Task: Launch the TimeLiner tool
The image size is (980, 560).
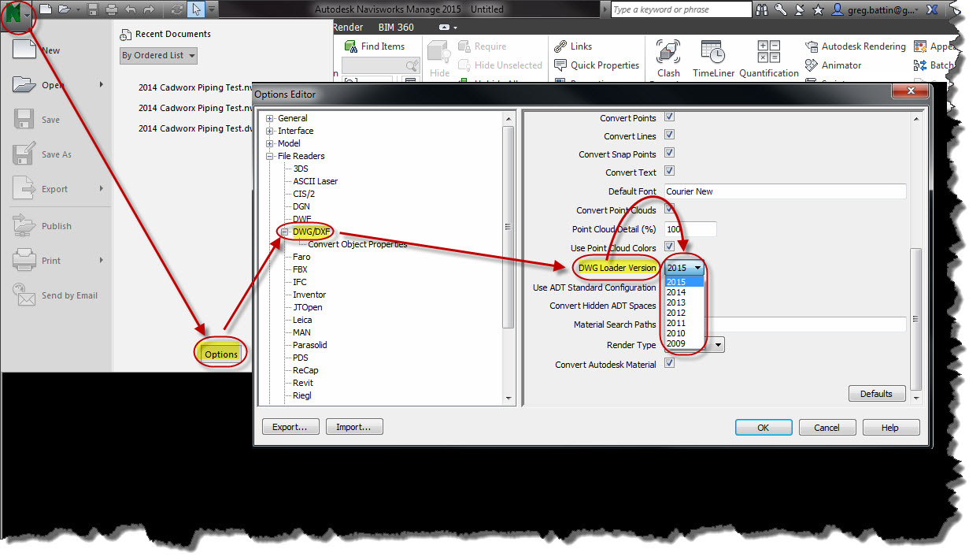Action: point(712,57)
